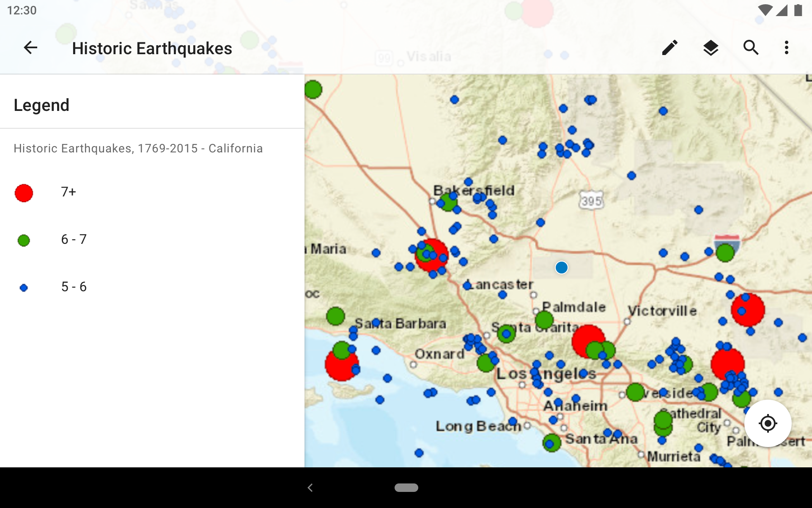Tap the green marker at the interstate shield
The image size is (812, 508).
click(725, 253)
